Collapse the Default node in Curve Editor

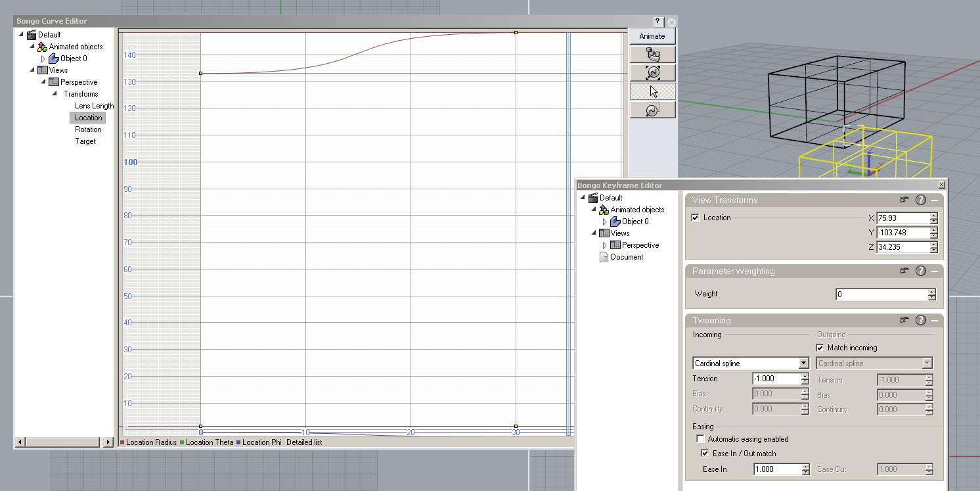(20, 35)
